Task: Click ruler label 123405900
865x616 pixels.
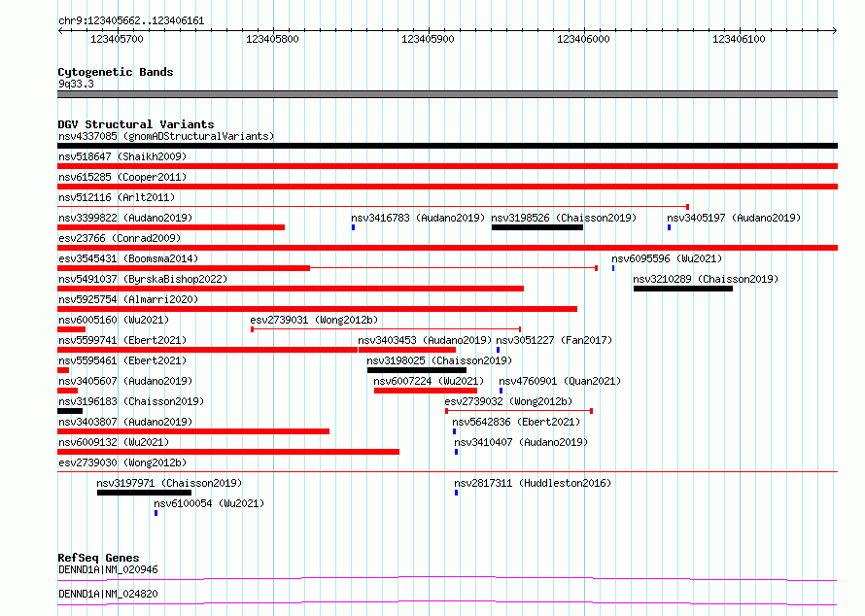Action: [428, 39]
